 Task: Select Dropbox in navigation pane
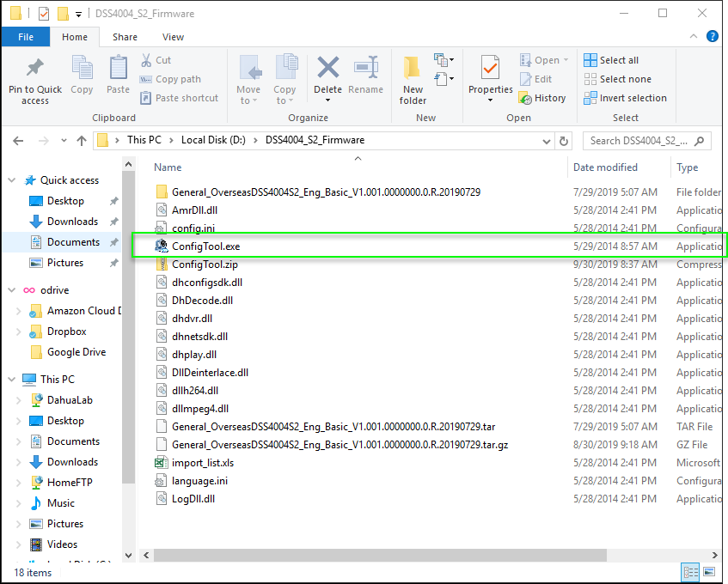(x=66, y=332)
